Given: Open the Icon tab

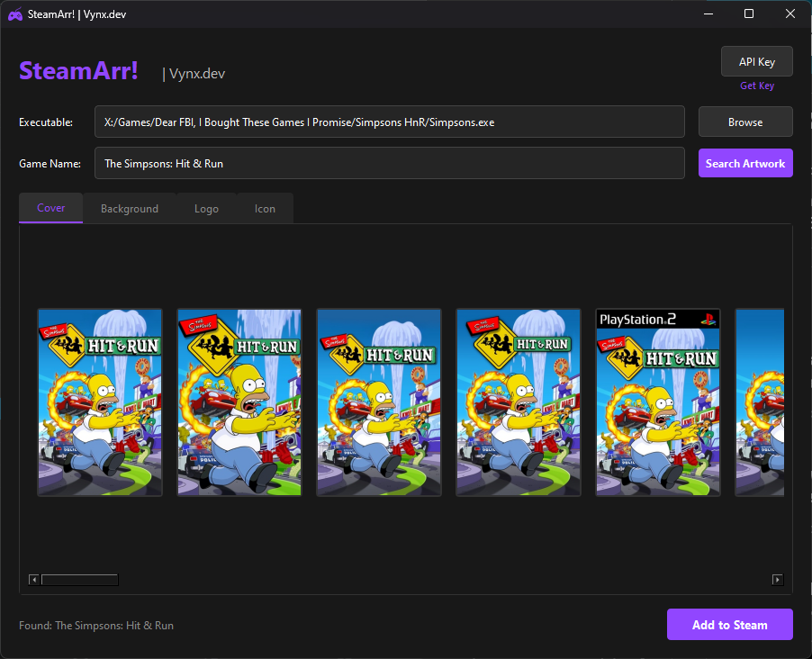Looking at the screenshot, I should point(265,208).
